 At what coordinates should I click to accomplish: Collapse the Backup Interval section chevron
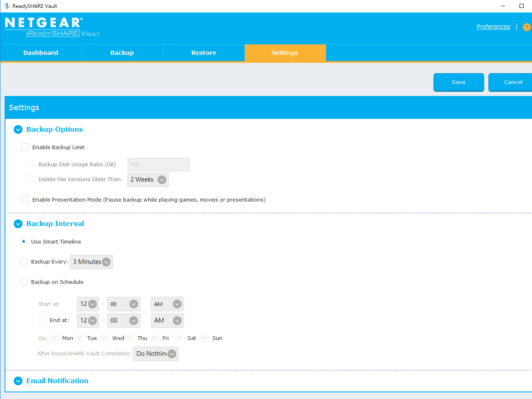pyautogui.click(x=18, y=224)
